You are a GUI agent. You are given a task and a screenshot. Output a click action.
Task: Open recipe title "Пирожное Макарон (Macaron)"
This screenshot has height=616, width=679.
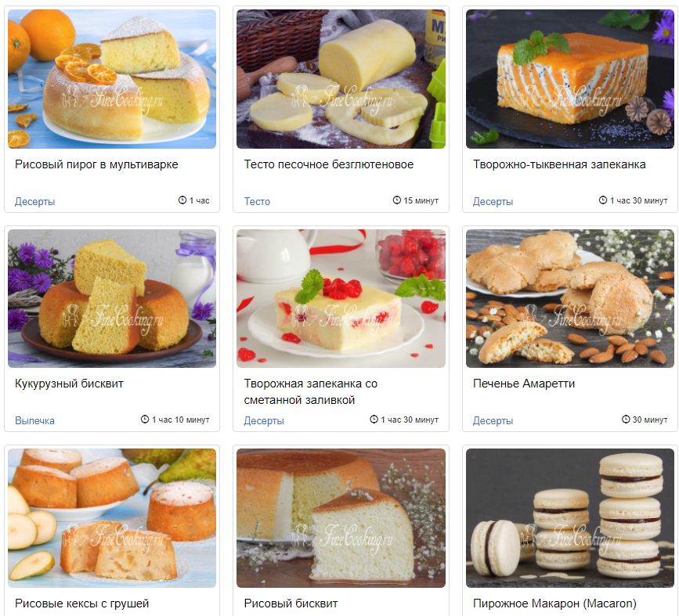pos(554,603)
